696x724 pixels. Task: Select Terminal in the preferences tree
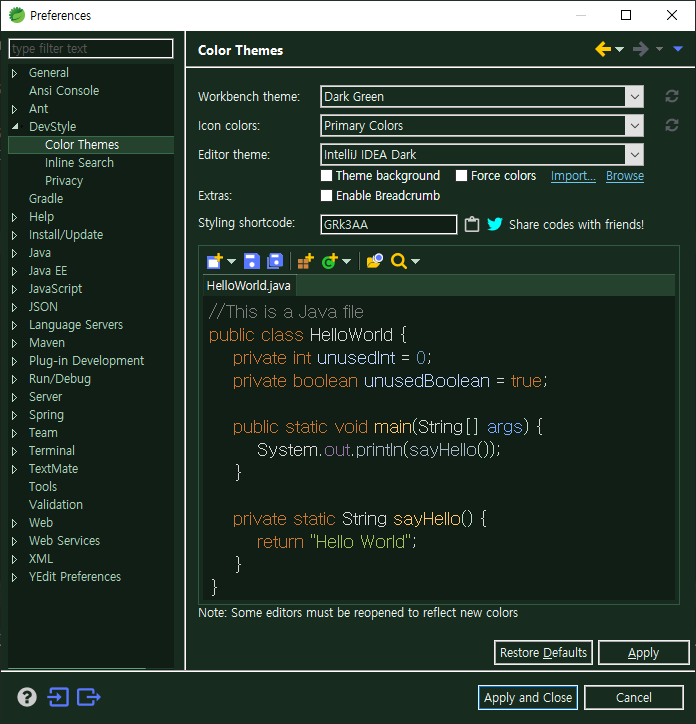click(52, 451)
